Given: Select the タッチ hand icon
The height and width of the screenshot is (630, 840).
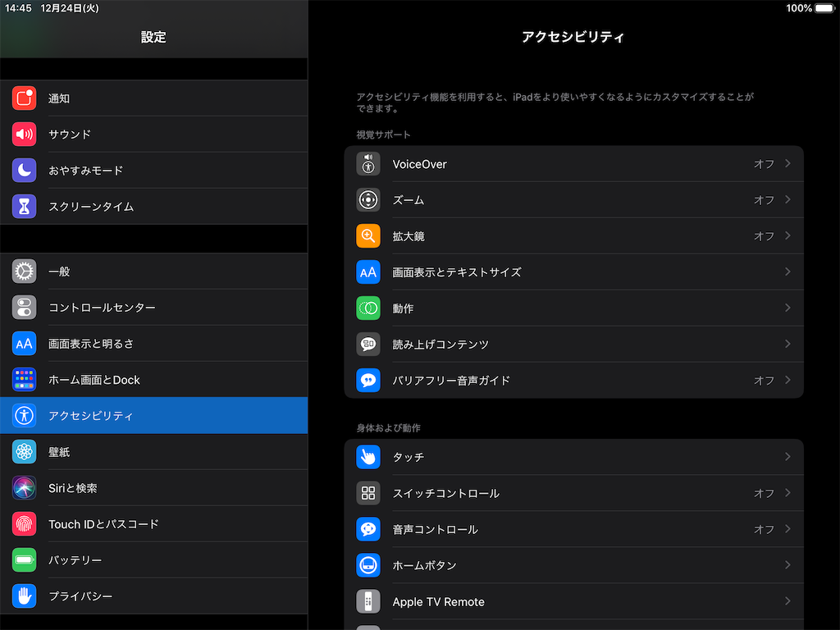Looking at the screenshot, I should tap(368, 457).
